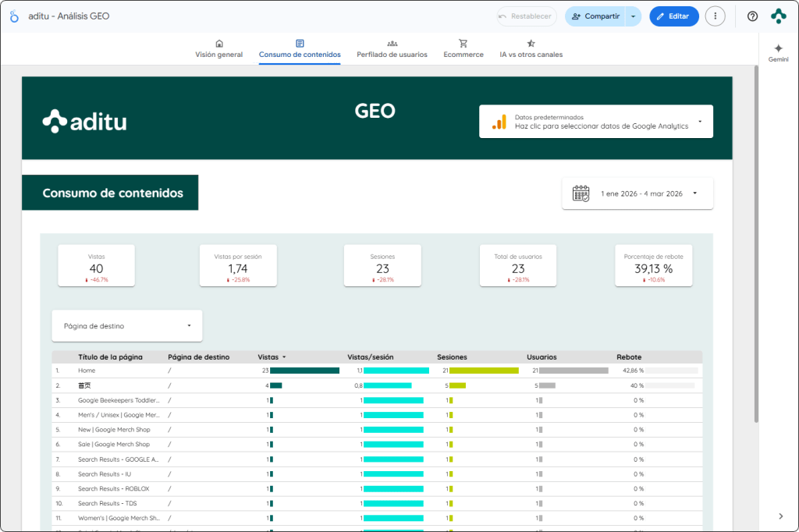799x532 pixels.
Task: Switch to the Visión general tab
Action: pos(218,49)
